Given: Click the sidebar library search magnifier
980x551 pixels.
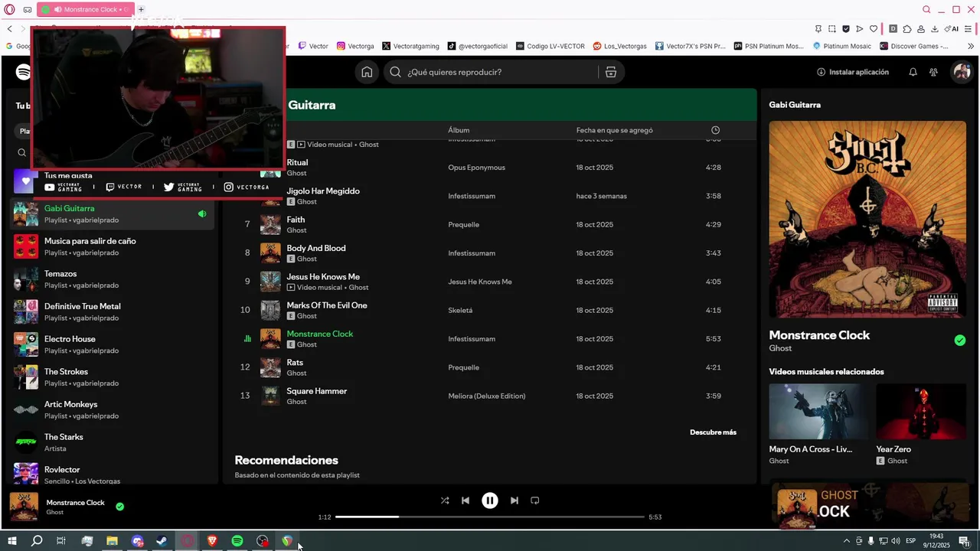Looking at the screenshot, I should point(21,153).
